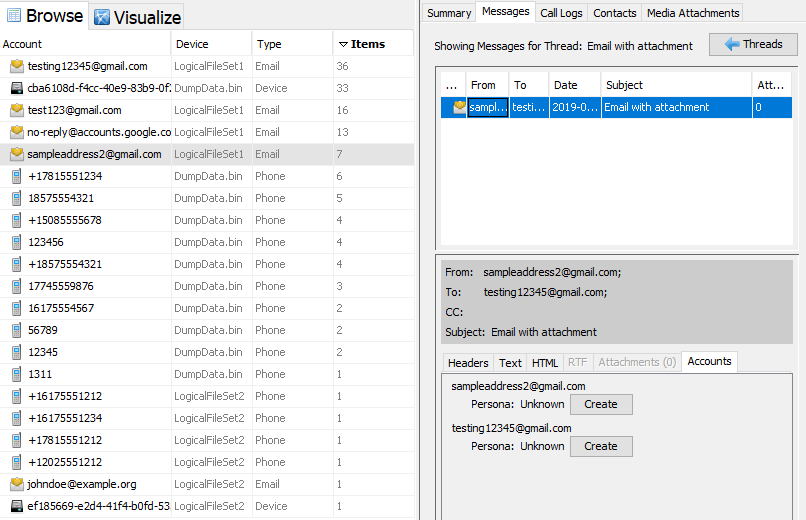View the HTML tab of the email
Image resolution: width=806 pixels, height=520 pixels.
coord(545,363)
